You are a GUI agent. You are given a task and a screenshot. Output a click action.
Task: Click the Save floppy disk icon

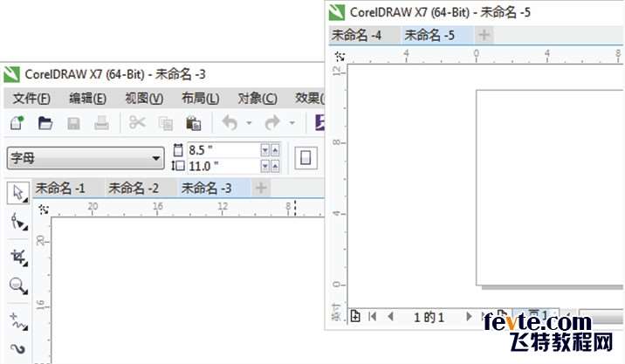[x=73, y=123]
